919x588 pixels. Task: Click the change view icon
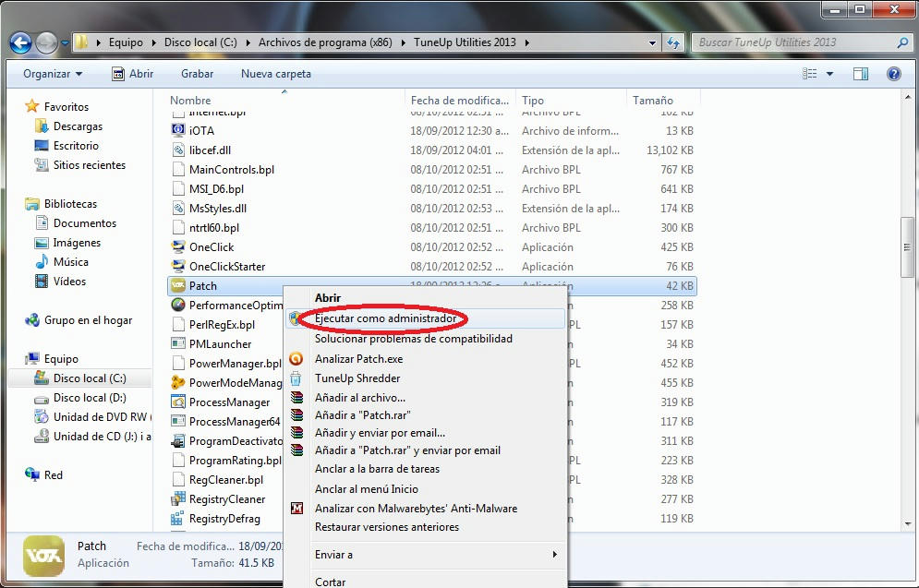coord(810,74)
